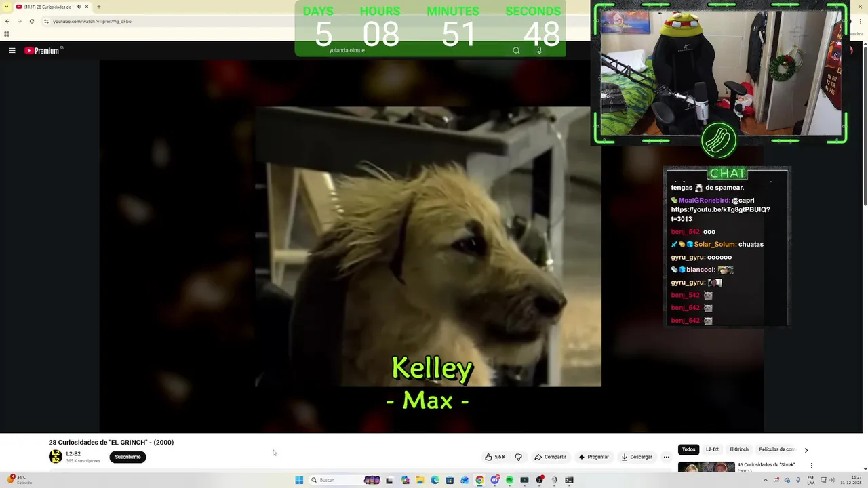
Task: Click the Compartir button
Action: tap(550, 457)
